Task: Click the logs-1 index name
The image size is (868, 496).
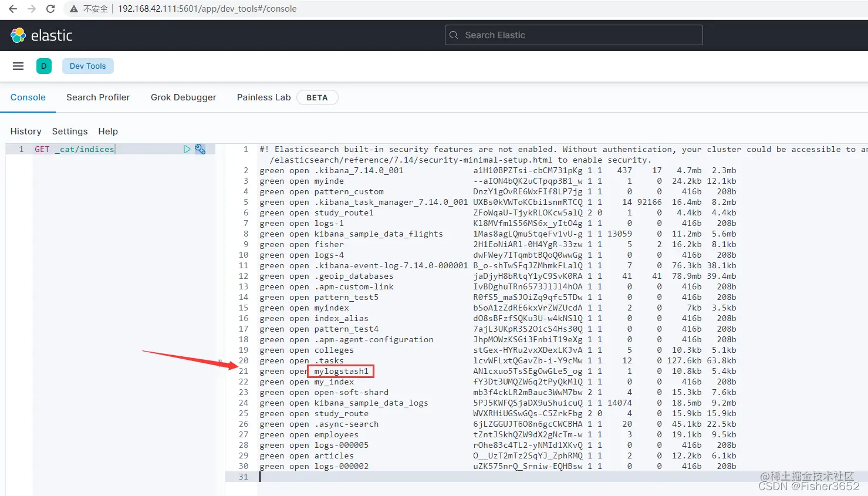Action: point(329,223)
